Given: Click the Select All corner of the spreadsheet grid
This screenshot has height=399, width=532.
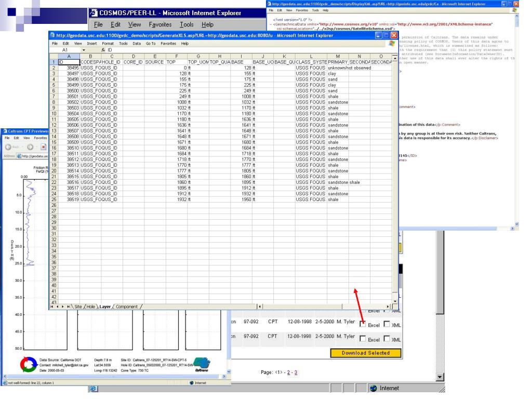Looking at the screenshot, I should pos(54,56).
